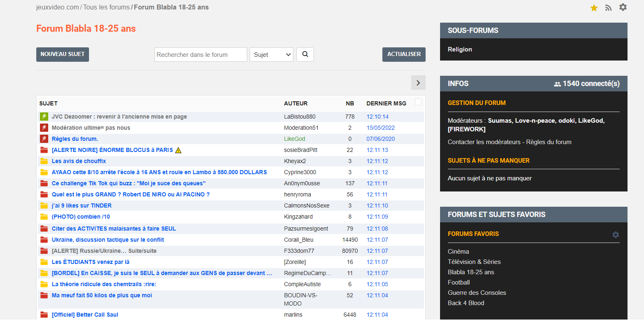
Task: Click yellow folder icon of TINDER topic
Action: click(44, 205)
